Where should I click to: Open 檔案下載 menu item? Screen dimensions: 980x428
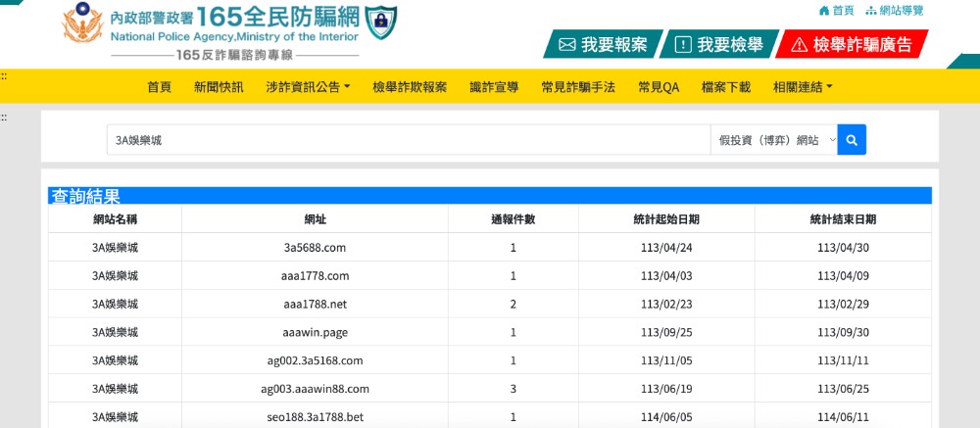coord(725,87)
